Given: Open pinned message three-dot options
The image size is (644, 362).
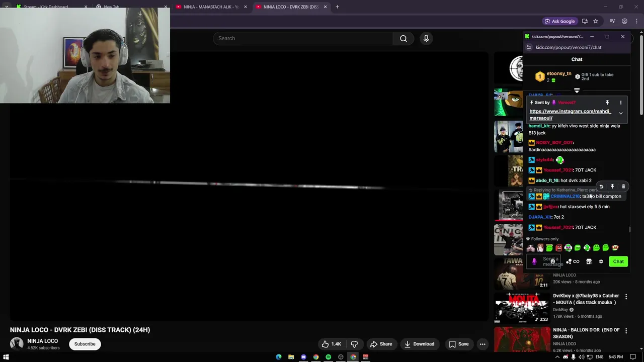Looking at the screenshot, I should pyautogui.click(x=620, y=103).
